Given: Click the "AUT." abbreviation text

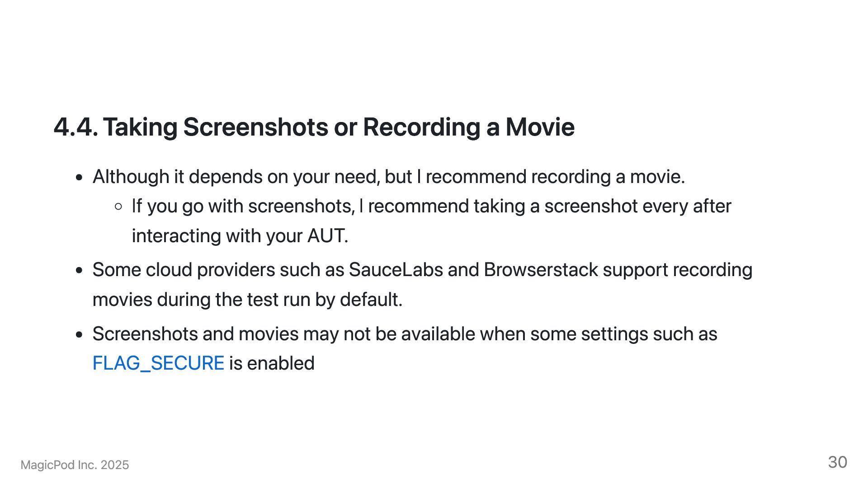Looking at the screenshot, I should [328, 236].
